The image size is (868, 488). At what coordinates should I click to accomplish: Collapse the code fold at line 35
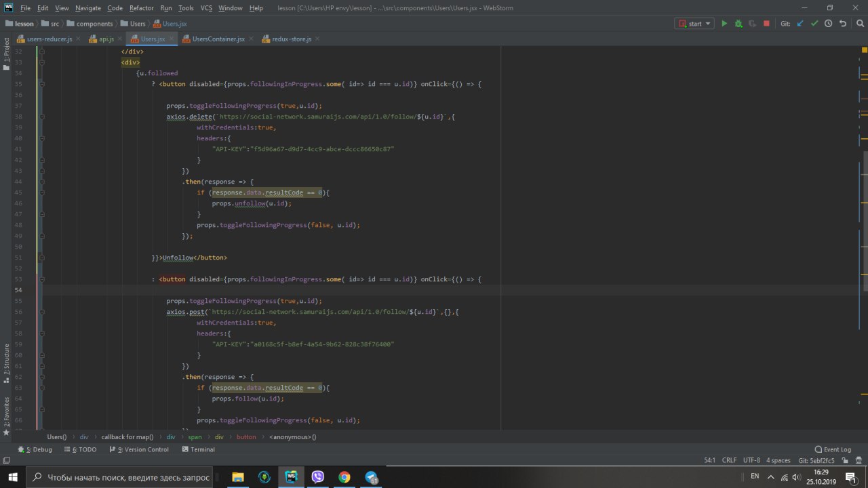(x=42, y=84)
